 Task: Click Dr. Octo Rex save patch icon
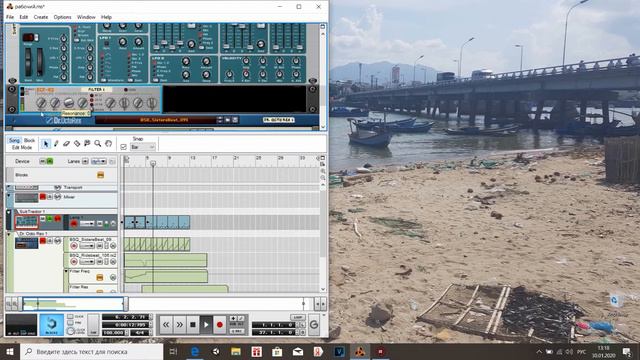[235, 120]
